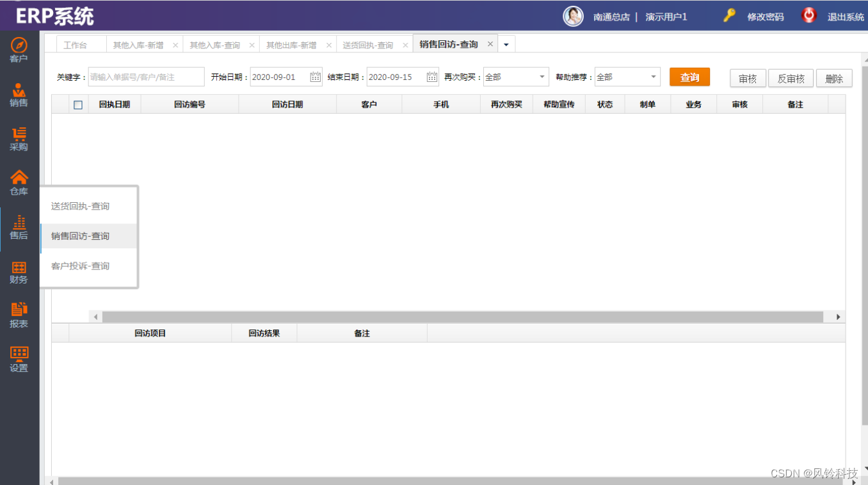The width and height of the screenshot is (868, 485).
Task: Close the 其他入库-查询 tab
Action: (252, 45)
